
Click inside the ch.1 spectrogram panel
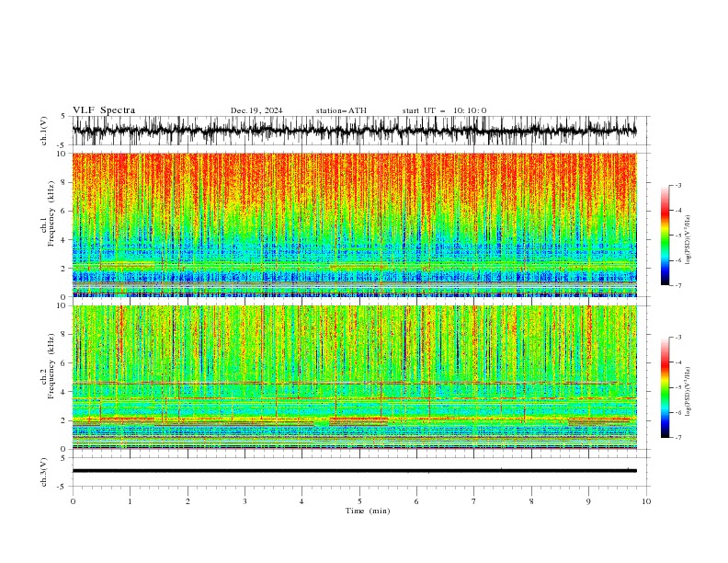click(355, 224)
